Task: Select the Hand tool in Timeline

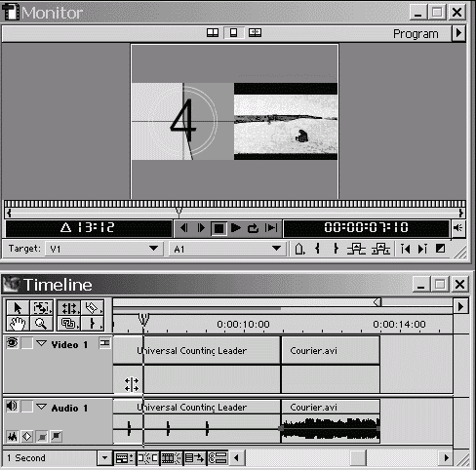Action: tap(18, 324)
